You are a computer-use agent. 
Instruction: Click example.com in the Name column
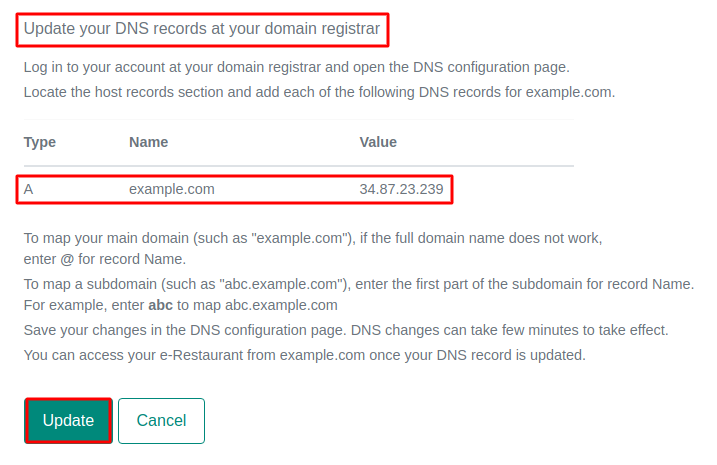pyautogui.click(x=171, y=189)
